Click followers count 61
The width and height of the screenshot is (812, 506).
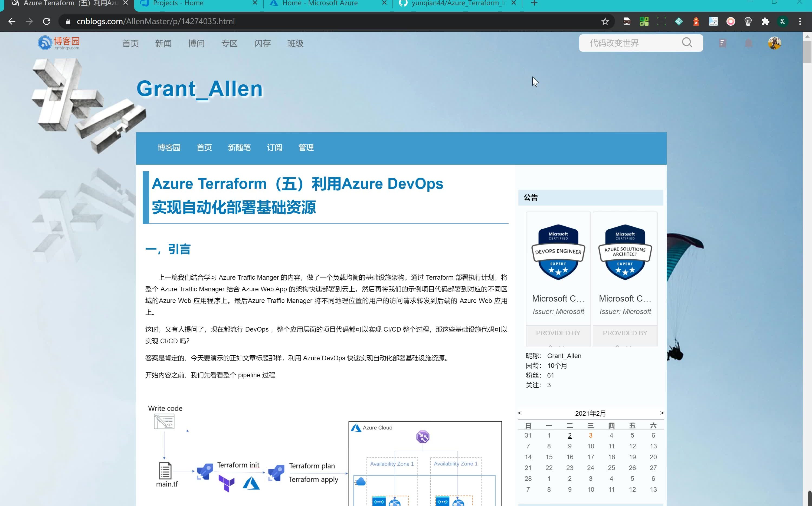pyautogui.click(x=551, y=375)
